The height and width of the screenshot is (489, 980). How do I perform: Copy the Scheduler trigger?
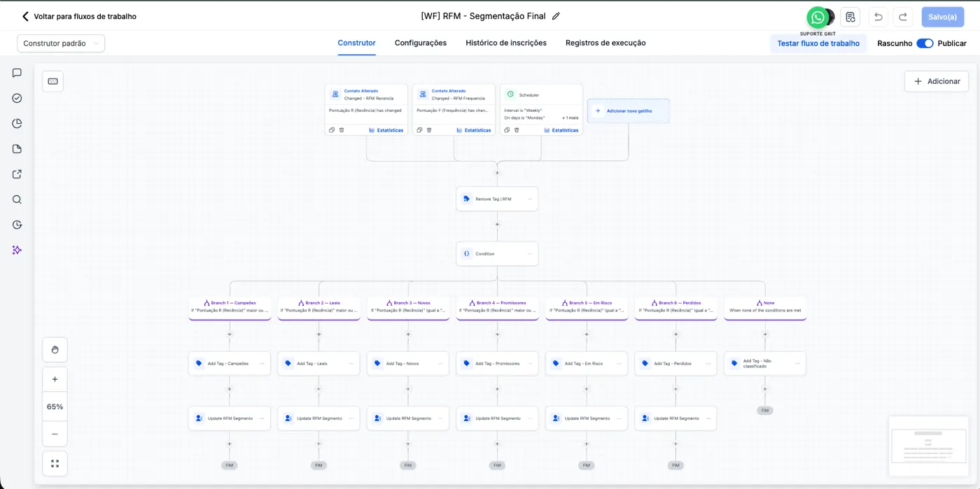point(507,130)
